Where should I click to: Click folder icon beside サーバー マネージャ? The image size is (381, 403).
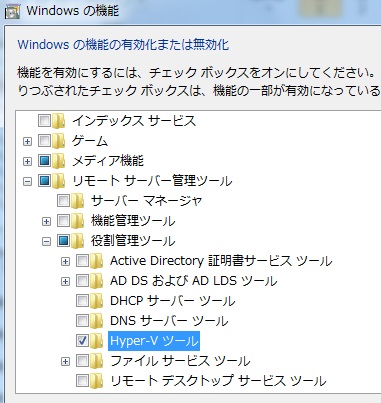[x=78, y=201]
